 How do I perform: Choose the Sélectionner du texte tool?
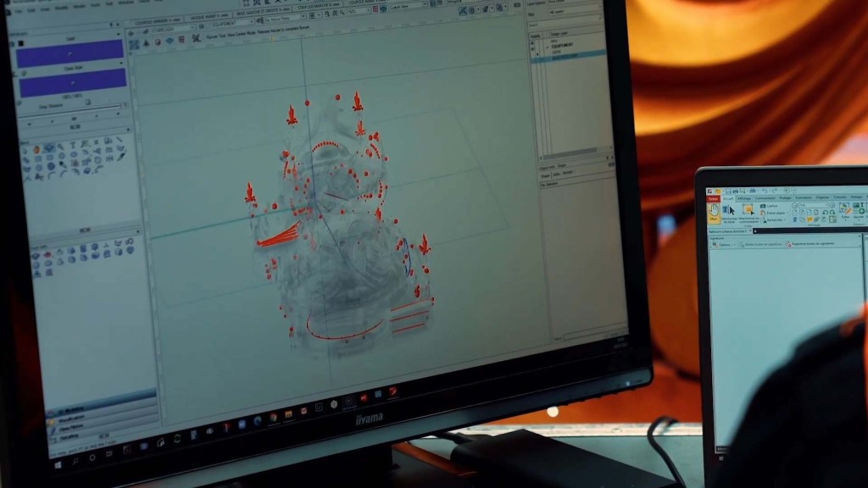(728, 212)
